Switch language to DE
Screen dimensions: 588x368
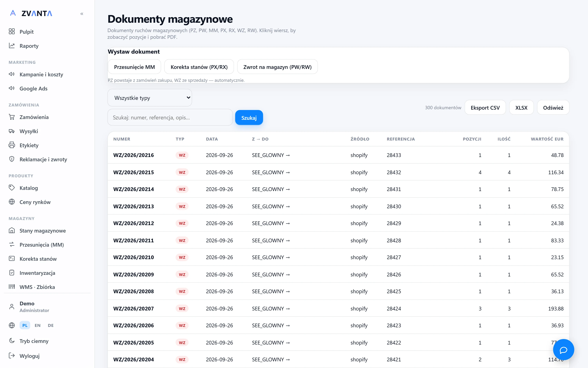[51, 325]
